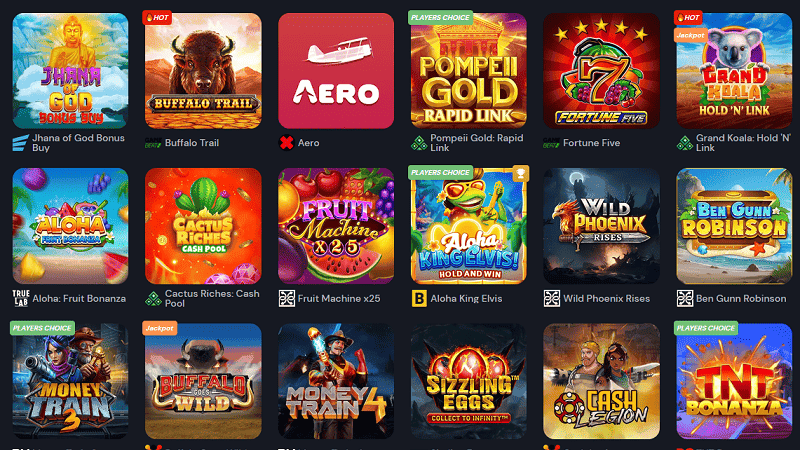Click the provider icon next to Fruit Machine x25
The image size is (800, 450).
pyautogui.click(x=287, y=298)
